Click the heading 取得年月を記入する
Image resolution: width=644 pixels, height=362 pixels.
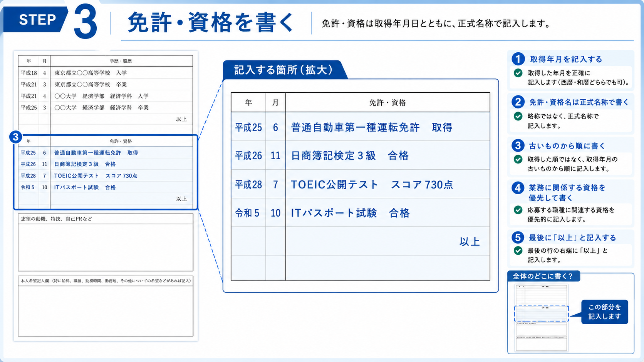point(566,59)
